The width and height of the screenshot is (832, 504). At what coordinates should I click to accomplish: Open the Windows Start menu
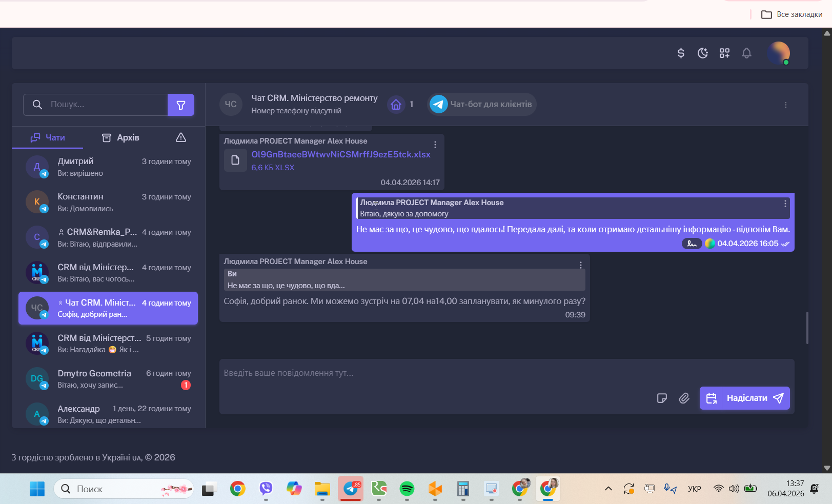pos(37,489)
